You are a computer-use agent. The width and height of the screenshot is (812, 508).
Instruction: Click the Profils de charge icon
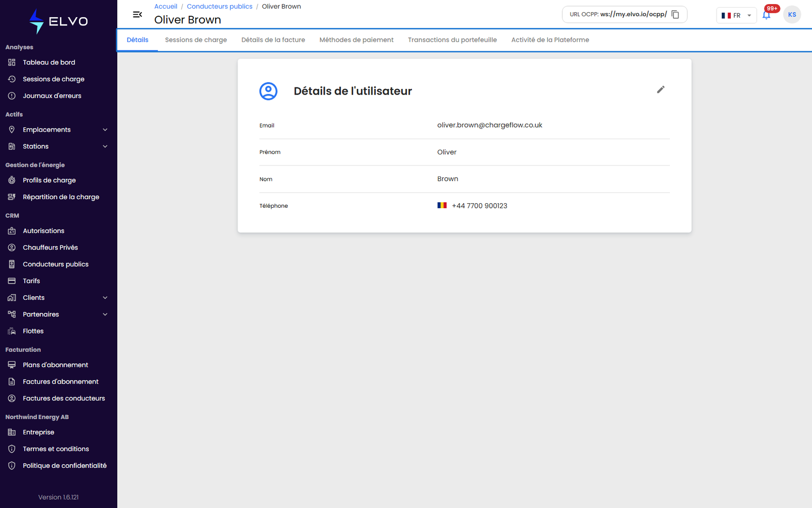[12, 180]
